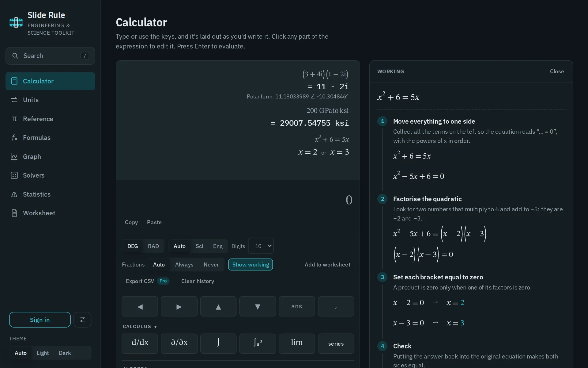Click the Units swap-arrows icon
The height and width of the screenshot is (368, 588).
click(x=14, y=100)
